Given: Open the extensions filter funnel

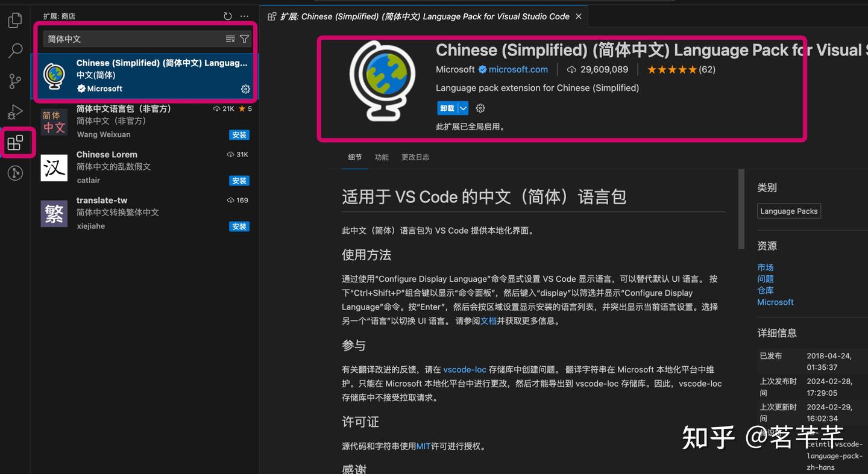Looking at the screenshot, I should click(244, 39).
